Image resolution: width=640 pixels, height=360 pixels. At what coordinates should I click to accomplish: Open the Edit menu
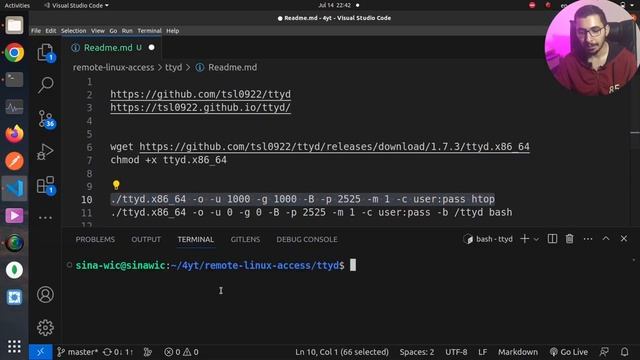(x=51, y=31)
